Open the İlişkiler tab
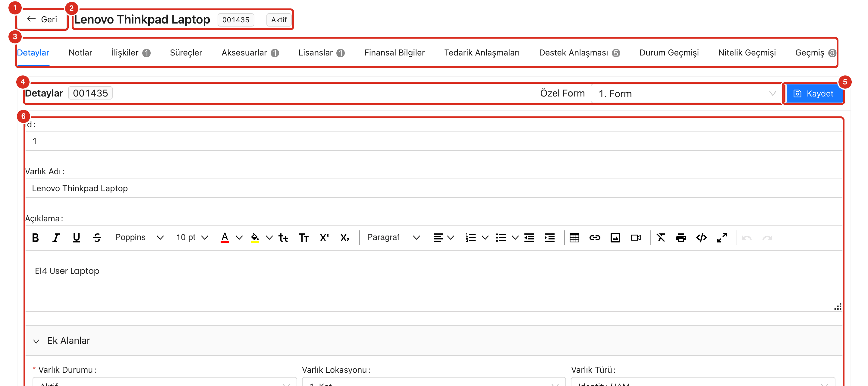The height and width of the screenshot is (386, 868). (131, 53)
